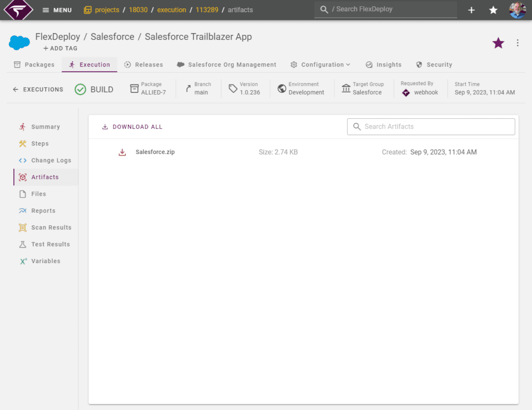Click the download icon next to Salesforce.zip
532x410 pixels.
coord(122,152)
